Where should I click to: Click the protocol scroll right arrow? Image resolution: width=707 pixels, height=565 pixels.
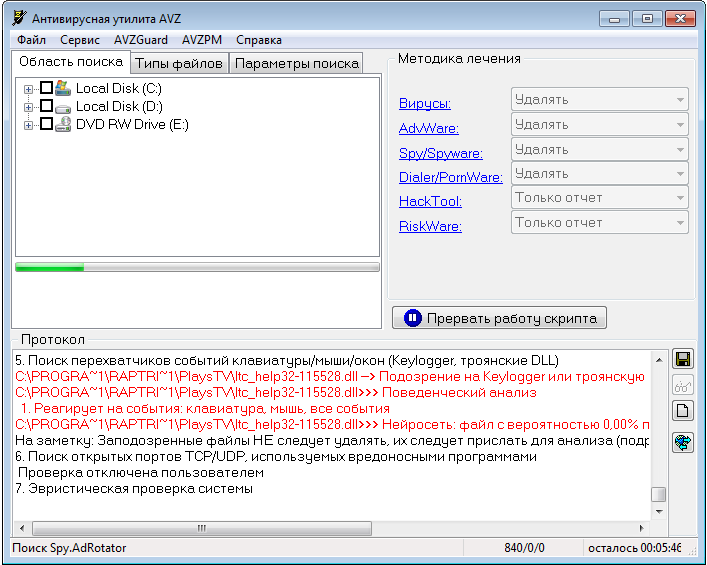(641, 528)
